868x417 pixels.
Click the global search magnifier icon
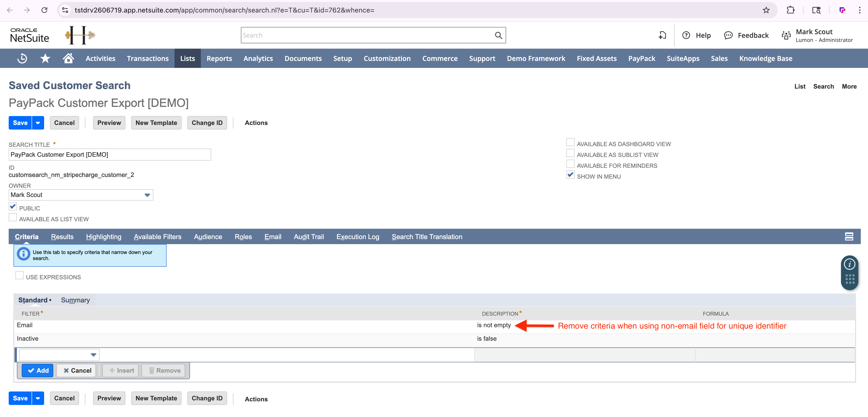click(x=498, y=35)
